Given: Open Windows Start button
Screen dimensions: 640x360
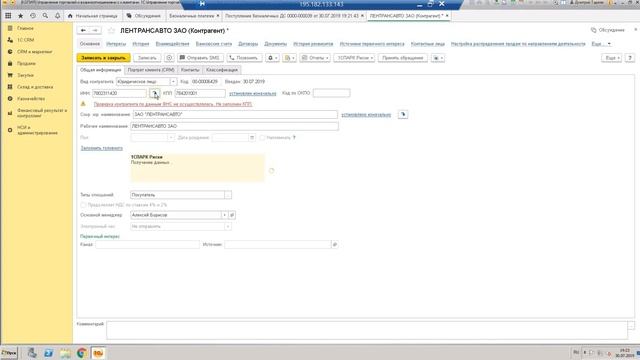Looking at the screenshot, I should 9,353.
